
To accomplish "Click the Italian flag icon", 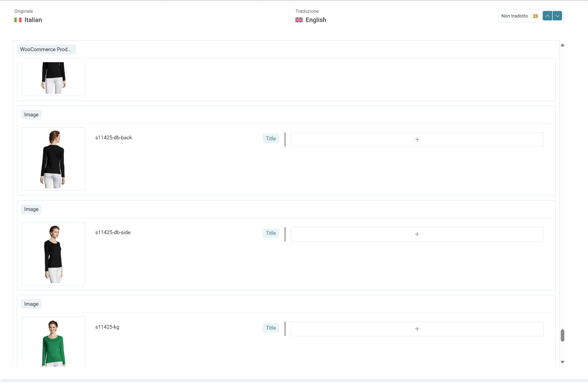I will click(18, 20).
